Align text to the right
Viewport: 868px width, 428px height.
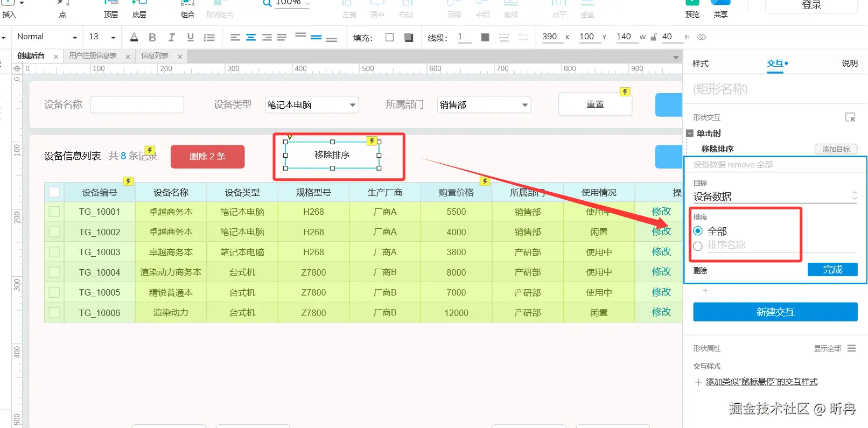coord(267,37)
